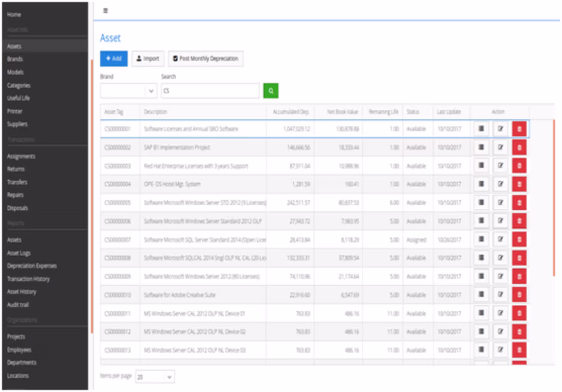Click the details icon for asset CS00000007
Screen dimensions: 562x392
[481, 239]
